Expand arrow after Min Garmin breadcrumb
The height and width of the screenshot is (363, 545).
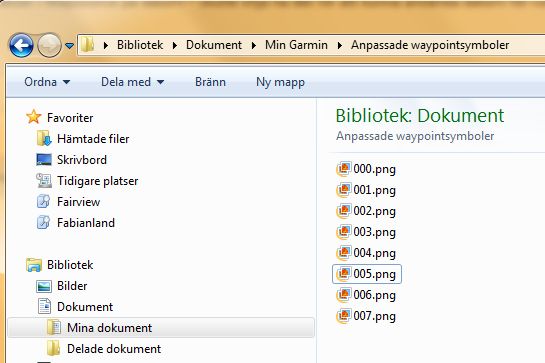point(340,45)
